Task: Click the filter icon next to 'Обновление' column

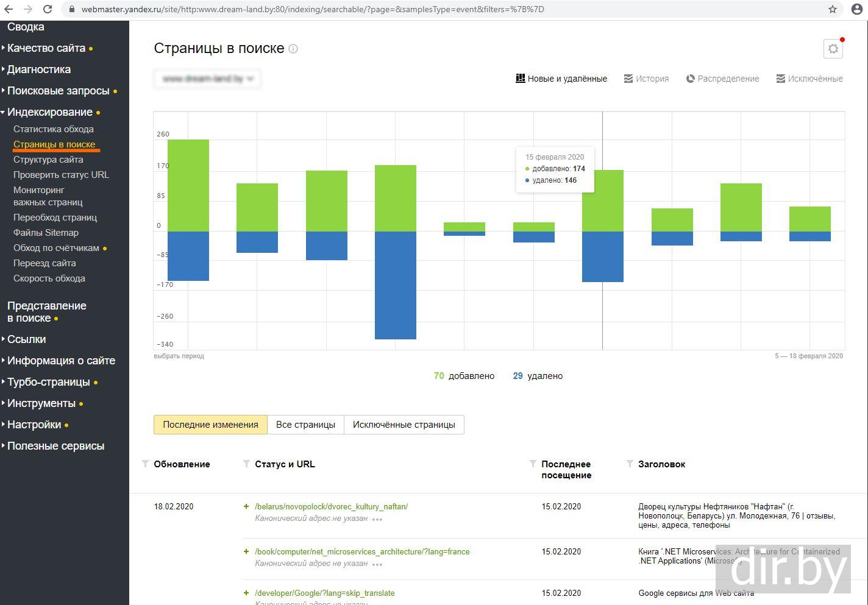Action: [x=145, y=464]
